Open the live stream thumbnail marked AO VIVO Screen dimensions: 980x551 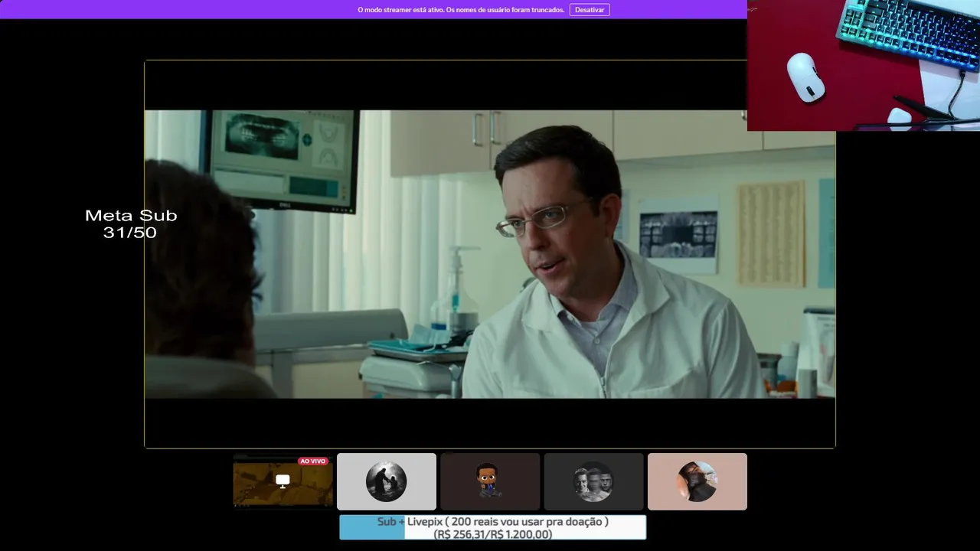(x=283, y=481)
